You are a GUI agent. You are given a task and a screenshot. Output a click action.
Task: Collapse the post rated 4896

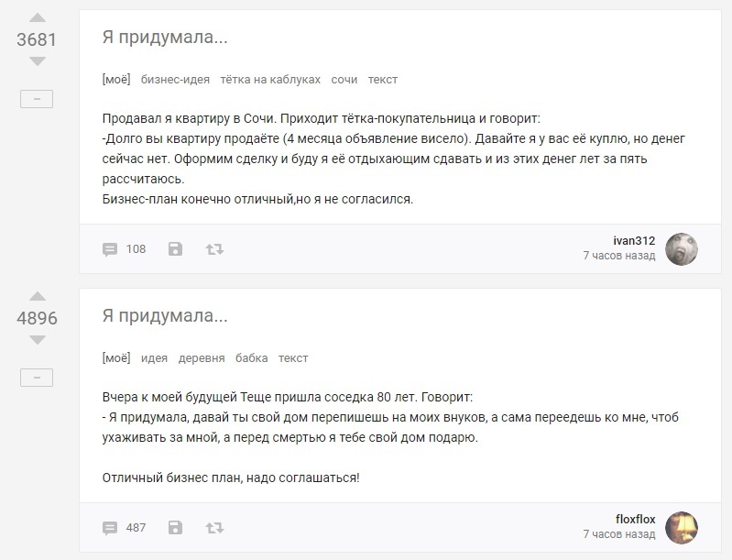point(37,378)
